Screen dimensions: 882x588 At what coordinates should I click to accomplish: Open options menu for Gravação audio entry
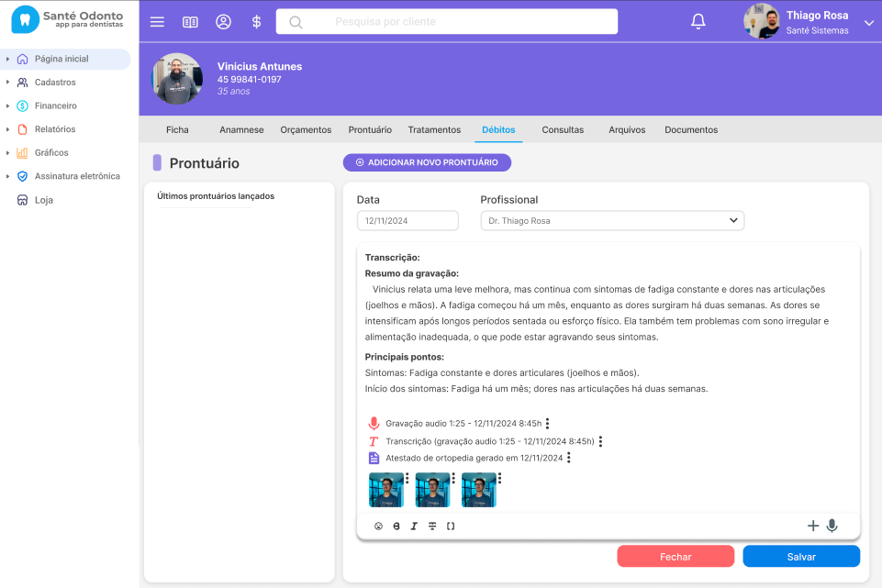[548, 424]
